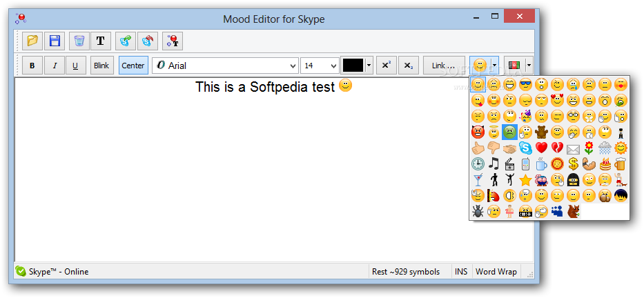
Task: Open a mood file with folder icon
Action: coord(32,41)
